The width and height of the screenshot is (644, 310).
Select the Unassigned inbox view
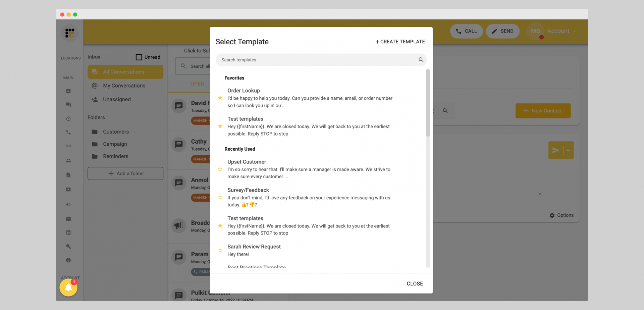click(117, 99)
